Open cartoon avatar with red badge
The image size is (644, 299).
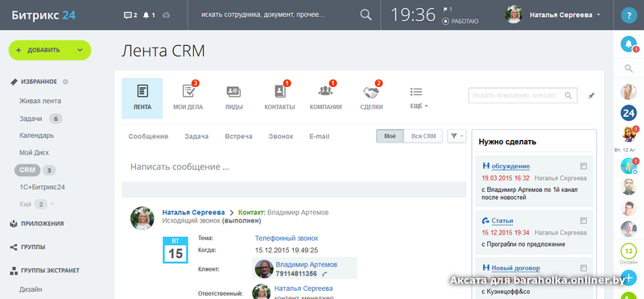629,135
